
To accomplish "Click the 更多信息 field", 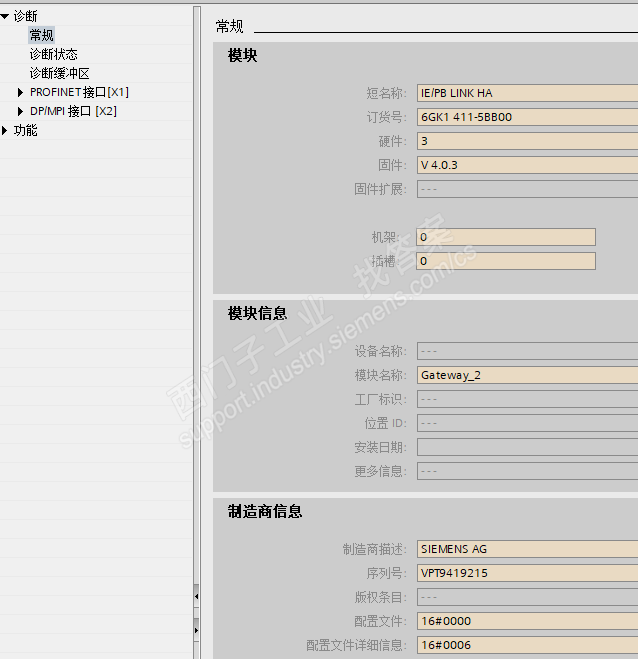I will tap(527, 471).
